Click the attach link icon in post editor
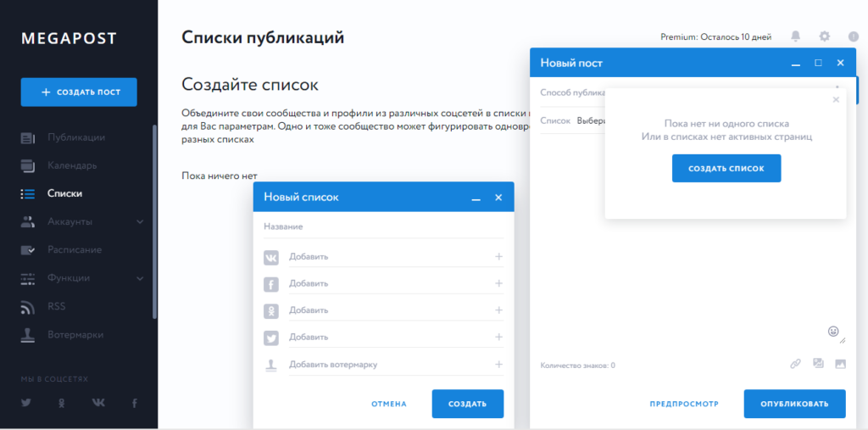This screenshot has height=430, width=868. [795, 364]
